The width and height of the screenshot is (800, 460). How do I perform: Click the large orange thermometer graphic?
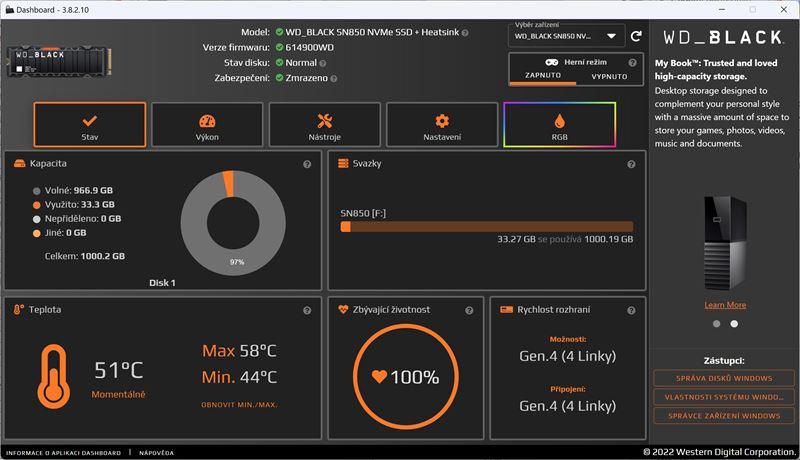54,376
